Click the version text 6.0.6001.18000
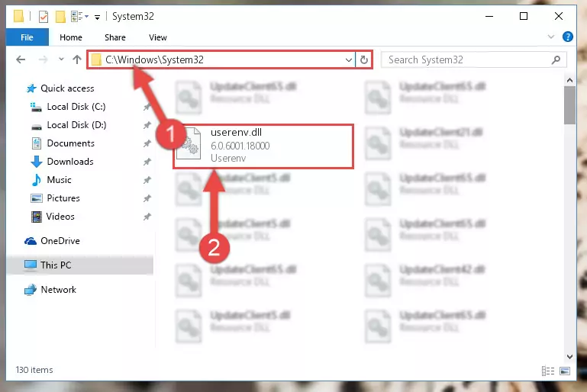This screenshot has width=587, height=392. [x=240, y=146]
